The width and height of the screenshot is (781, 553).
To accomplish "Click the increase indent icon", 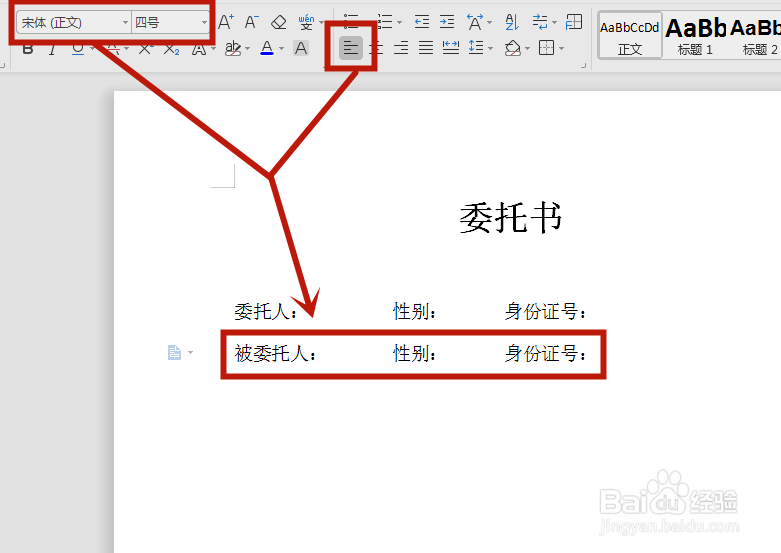I will 447,21.
